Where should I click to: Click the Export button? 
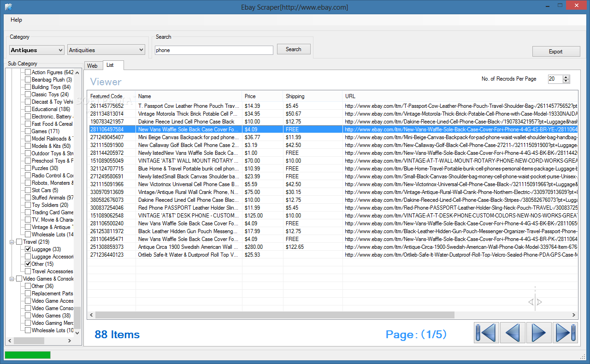click(555, 52)
